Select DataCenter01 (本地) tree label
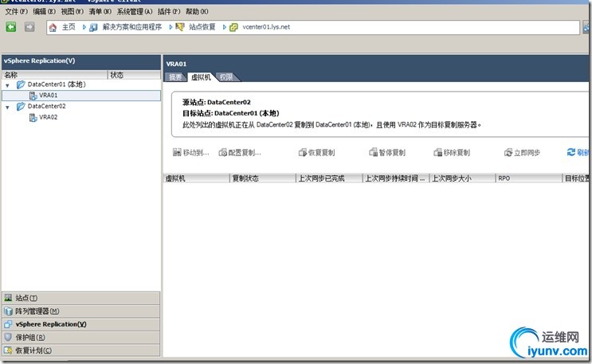592x364 pixels. click(x=57, y=84)
